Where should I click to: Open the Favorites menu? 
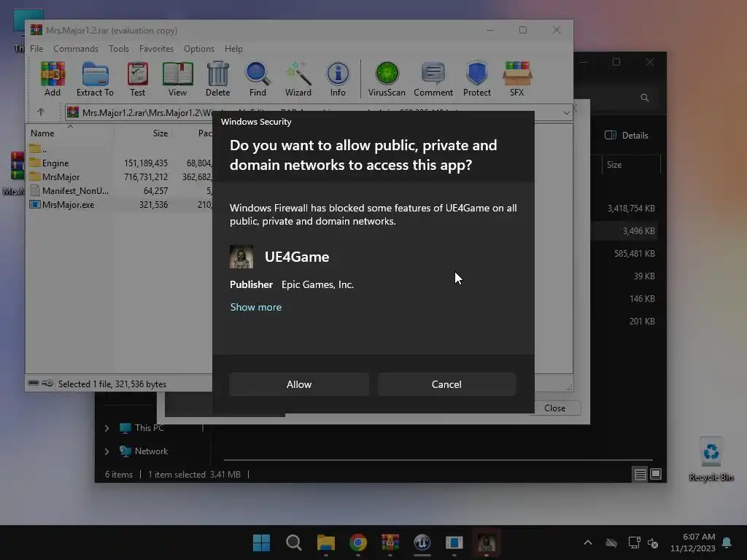click(156, 49)
